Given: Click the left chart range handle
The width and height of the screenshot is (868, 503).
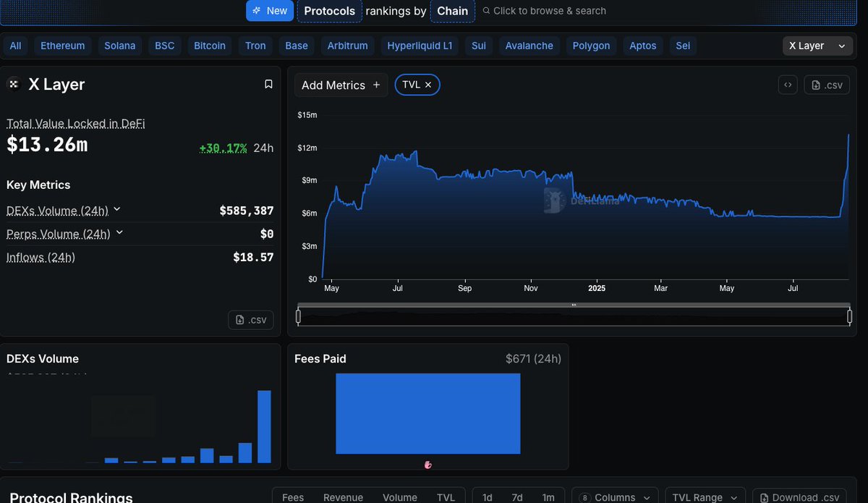Looking at the screenshot, I should tap(299, 316).
